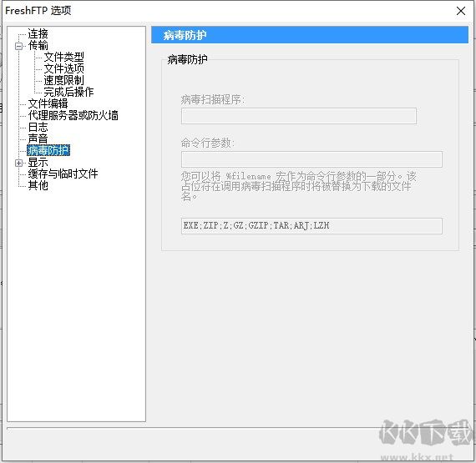The image size is (476, 463).
Task: Click the blue 病毒防护 page header
Action: (310, 35)
